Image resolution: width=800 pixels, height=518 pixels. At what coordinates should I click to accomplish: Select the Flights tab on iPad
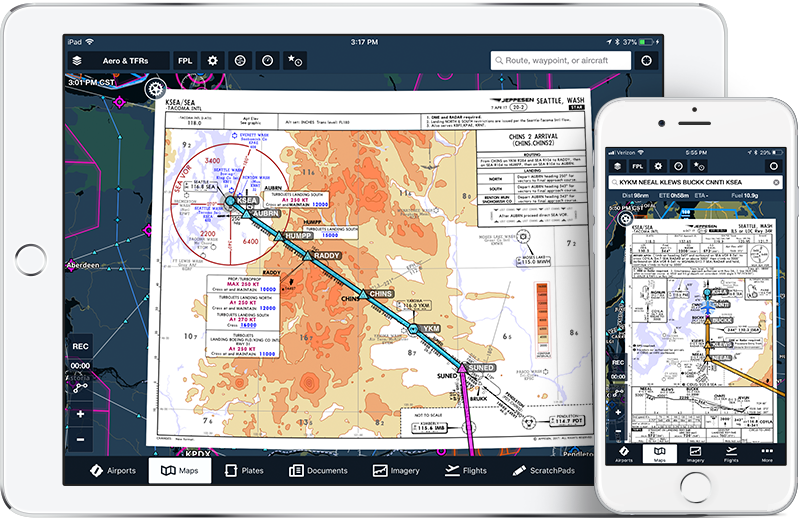pyautogui.click(x=466, y=470)
